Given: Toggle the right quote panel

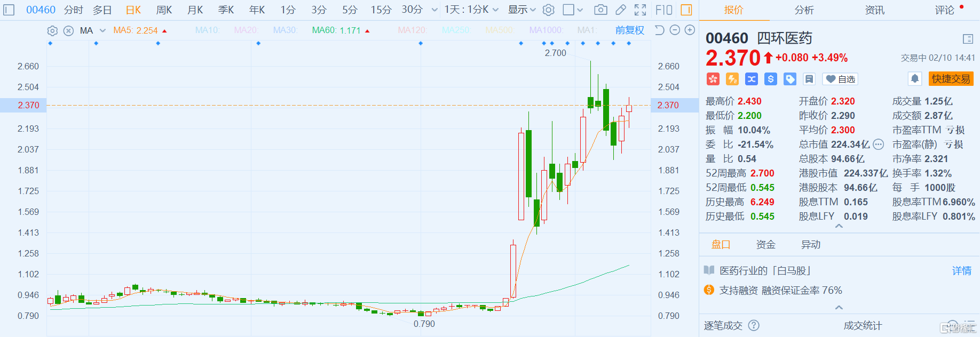Looking at the screenshot, I should (x=686, y=10).
